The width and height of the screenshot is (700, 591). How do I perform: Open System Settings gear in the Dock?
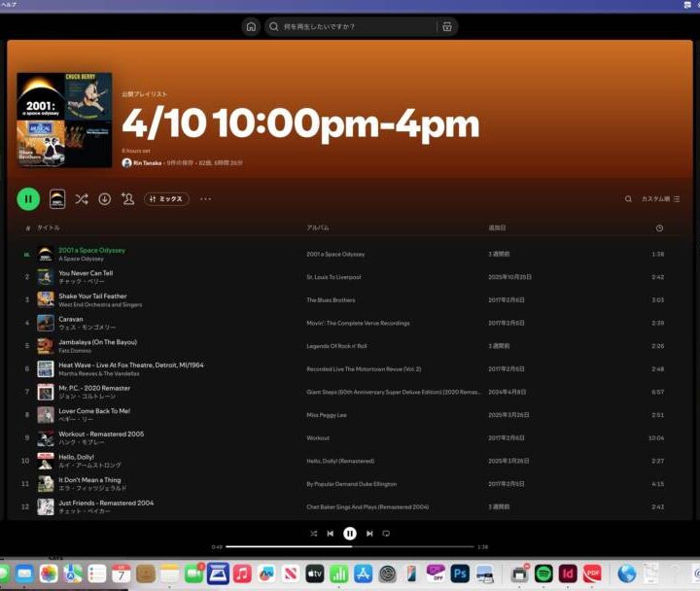click(x=388, y=574)
